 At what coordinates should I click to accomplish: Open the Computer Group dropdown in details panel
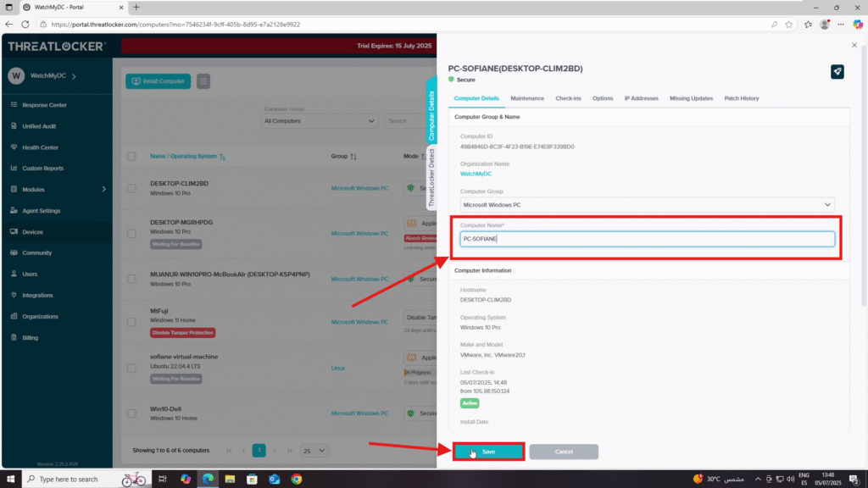(x=647, y=205)
